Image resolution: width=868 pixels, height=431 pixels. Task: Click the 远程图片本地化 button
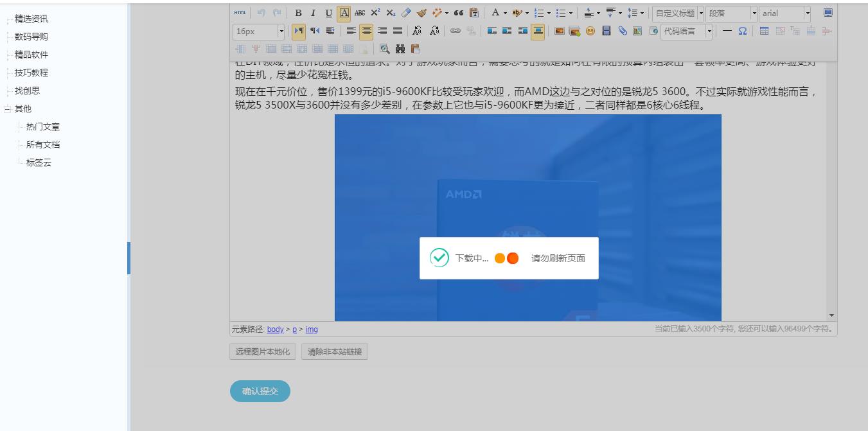tap(263, 352)
